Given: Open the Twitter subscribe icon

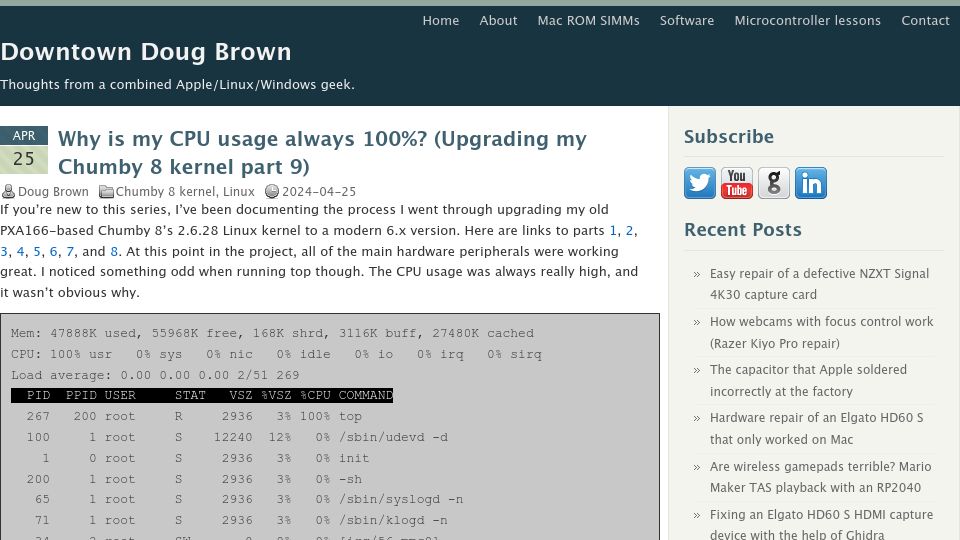Looking at the screenshot, I should click(700, 183).
